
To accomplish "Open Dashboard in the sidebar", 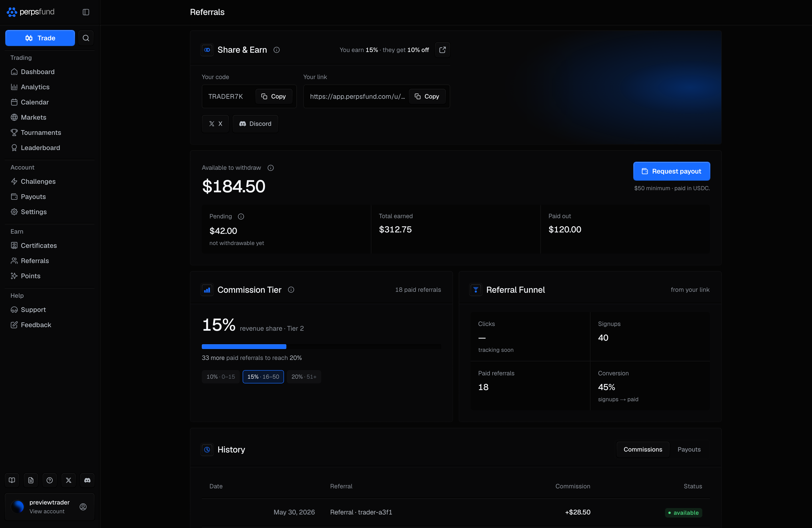I will pos(49,72).
